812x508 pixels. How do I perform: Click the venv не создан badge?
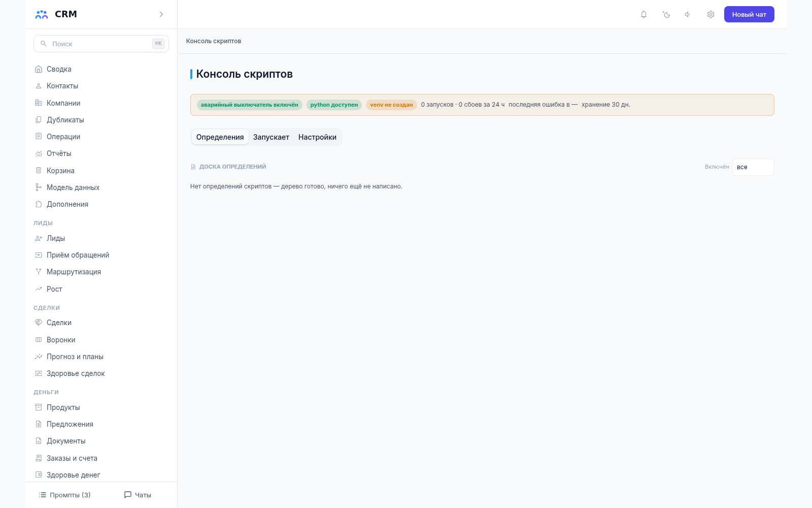391,105
